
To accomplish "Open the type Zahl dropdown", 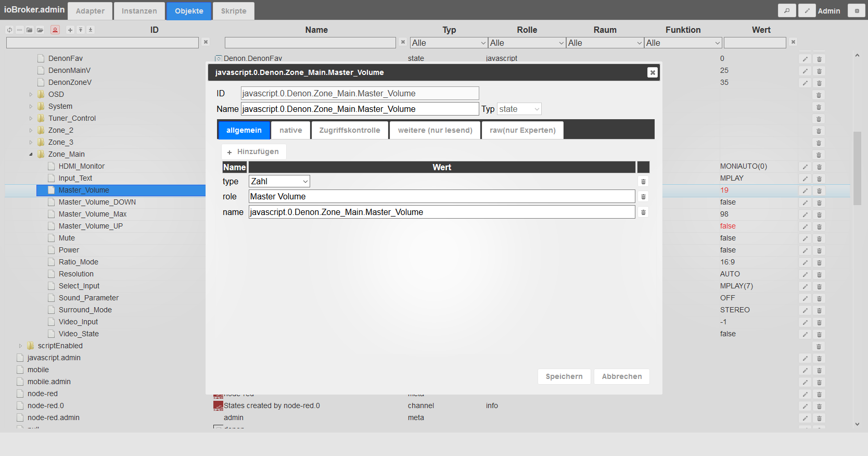I will point(279,181).
